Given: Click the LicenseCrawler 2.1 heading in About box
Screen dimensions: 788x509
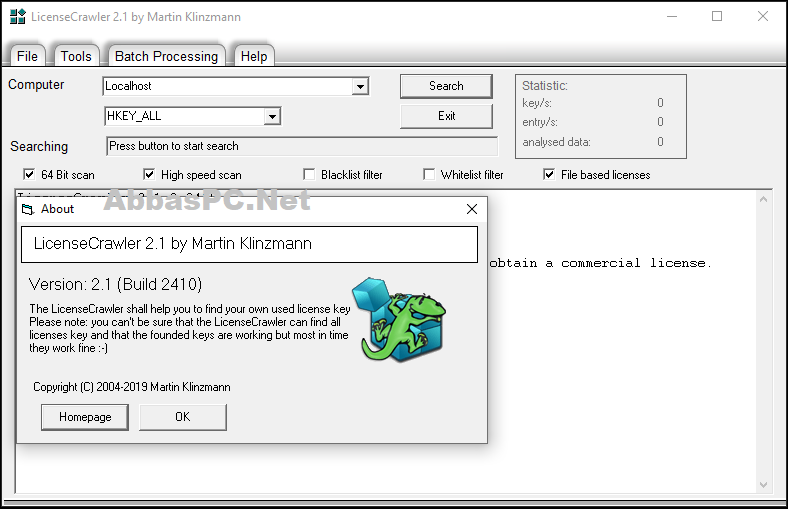Looking at the screenshot, I should pos(173,244).
